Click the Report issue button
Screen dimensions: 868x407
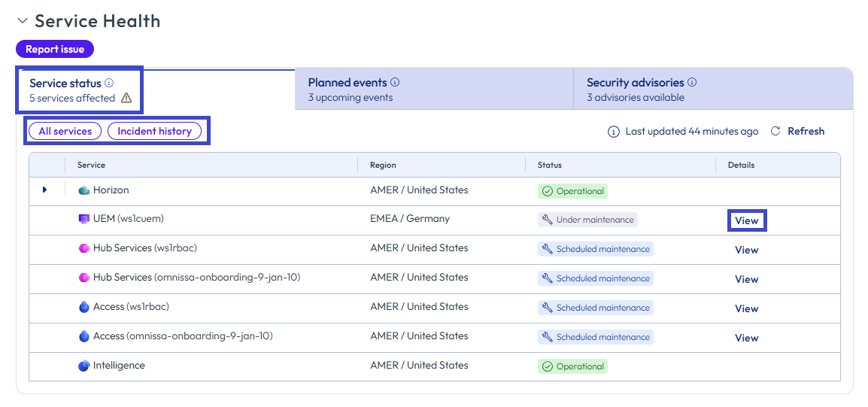[55, 50]
